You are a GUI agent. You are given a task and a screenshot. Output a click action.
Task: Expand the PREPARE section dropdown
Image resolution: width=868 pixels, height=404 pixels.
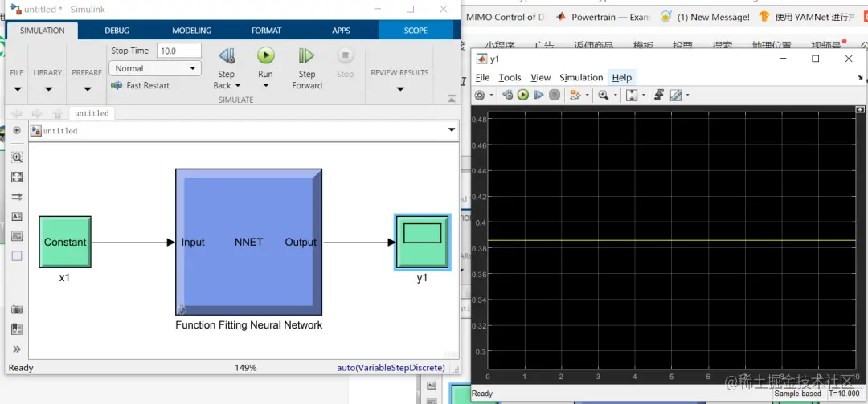[x=87, y=89]
